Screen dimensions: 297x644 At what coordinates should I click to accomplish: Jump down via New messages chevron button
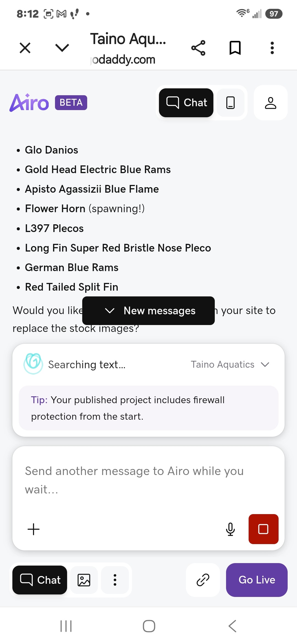148,311
